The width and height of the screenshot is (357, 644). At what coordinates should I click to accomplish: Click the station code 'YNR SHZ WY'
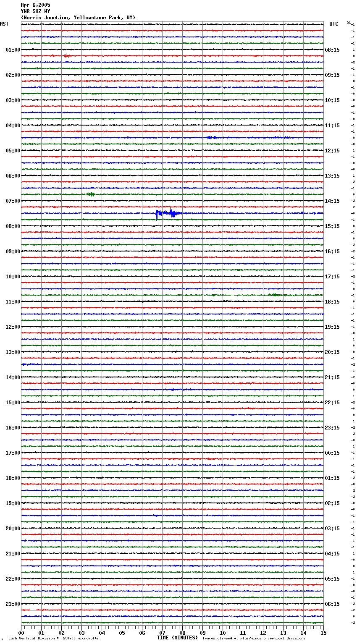(35, 11)
